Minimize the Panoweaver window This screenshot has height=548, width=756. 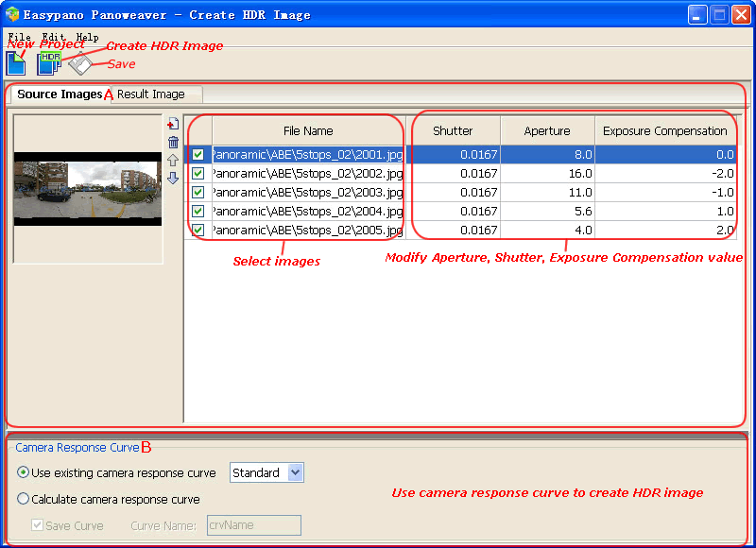(697, 14)
